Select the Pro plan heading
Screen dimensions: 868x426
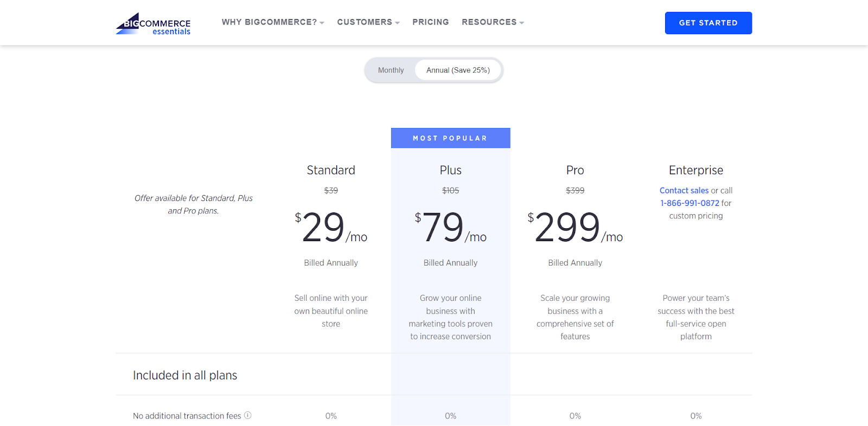click(x=575, y=170)
